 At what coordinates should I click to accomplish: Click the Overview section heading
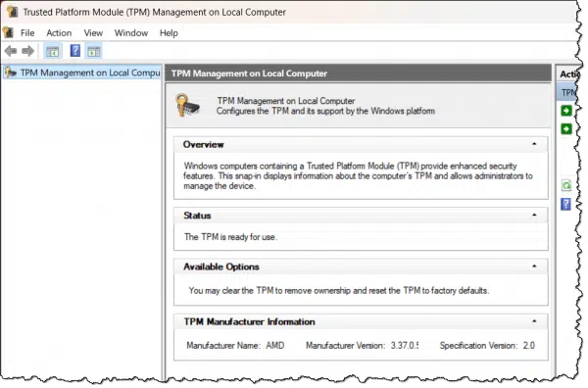point(203,144)
